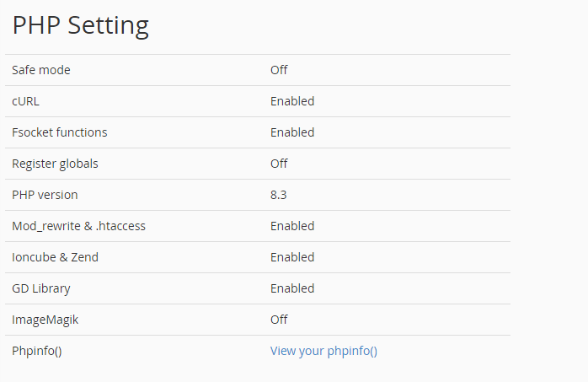Click the Register globals Off value
The width and height of the screenshot is (588, 382).
[x=279, y=164]
